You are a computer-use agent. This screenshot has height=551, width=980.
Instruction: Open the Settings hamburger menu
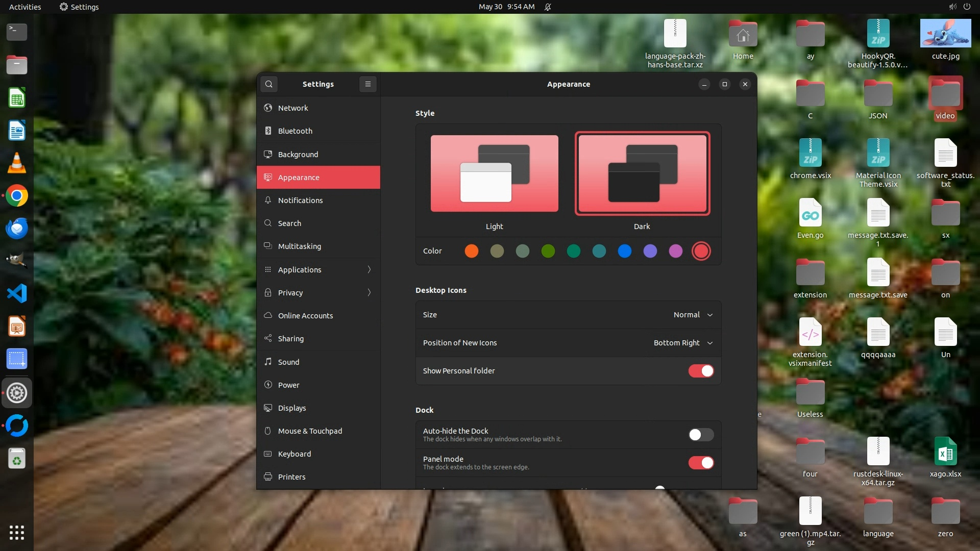point(367,84)
